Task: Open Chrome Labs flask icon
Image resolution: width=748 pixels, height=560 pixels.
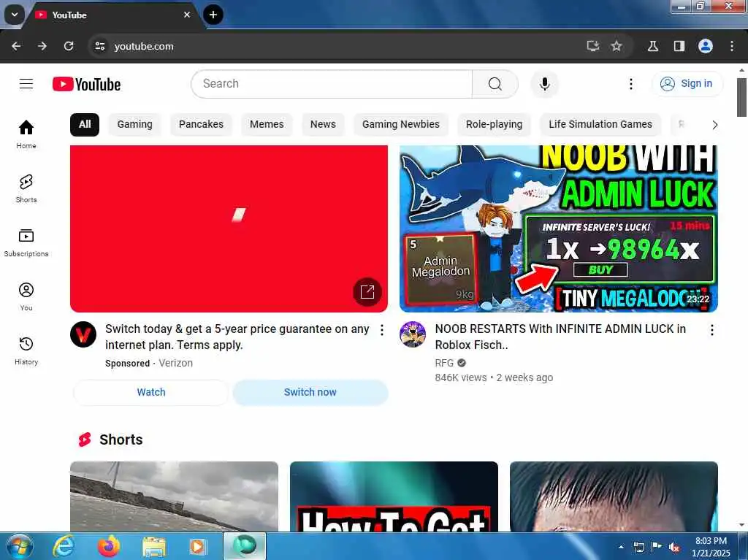Action: pos(653,46)
